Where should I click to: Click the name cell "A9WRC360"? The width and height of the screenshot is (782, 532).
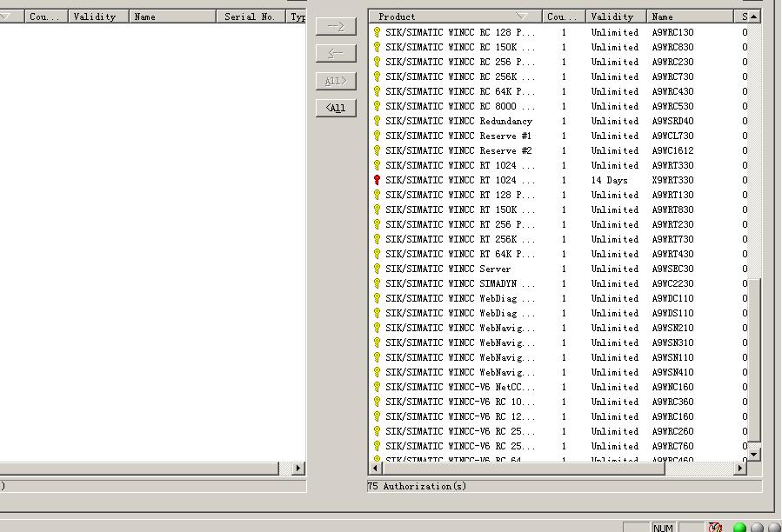[x=672, y=402]
